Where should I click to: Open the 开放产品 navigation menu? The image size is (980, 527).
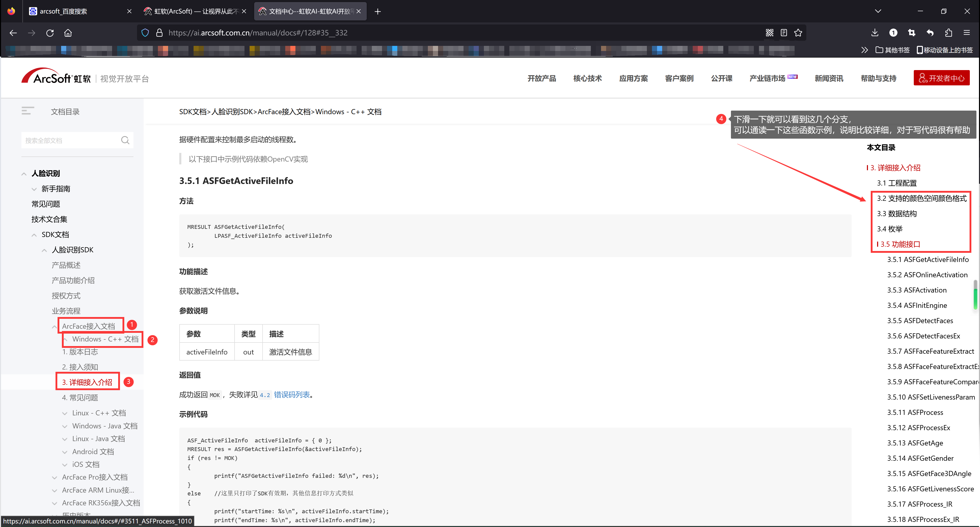click(x=541, y=78)
